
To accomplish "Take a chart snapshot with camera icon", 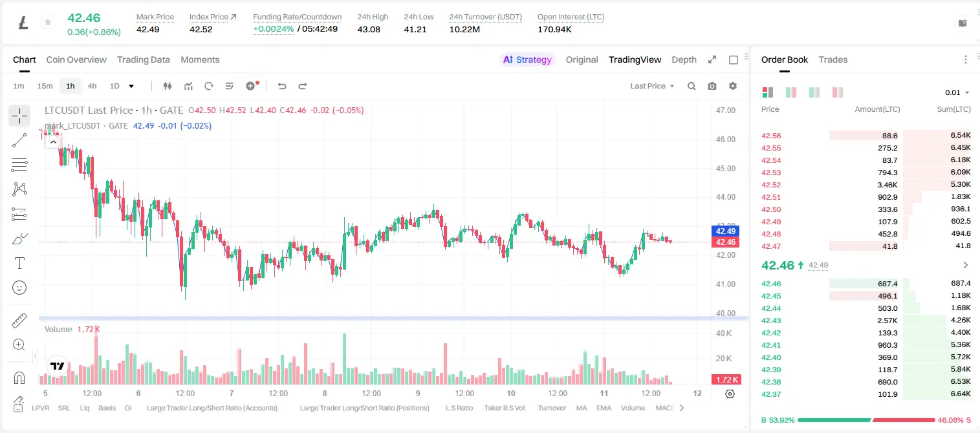I will (x=712, y=86).
